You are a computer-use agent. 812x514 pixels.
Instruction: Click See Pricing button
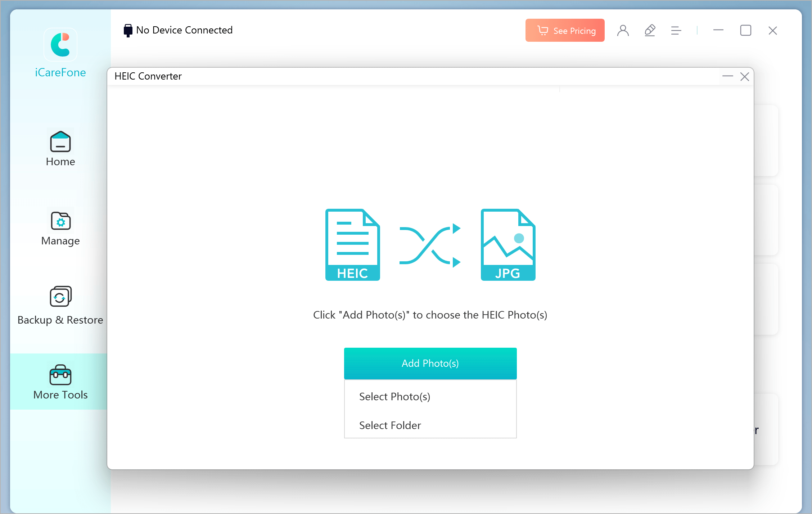[x=565, y=31]
